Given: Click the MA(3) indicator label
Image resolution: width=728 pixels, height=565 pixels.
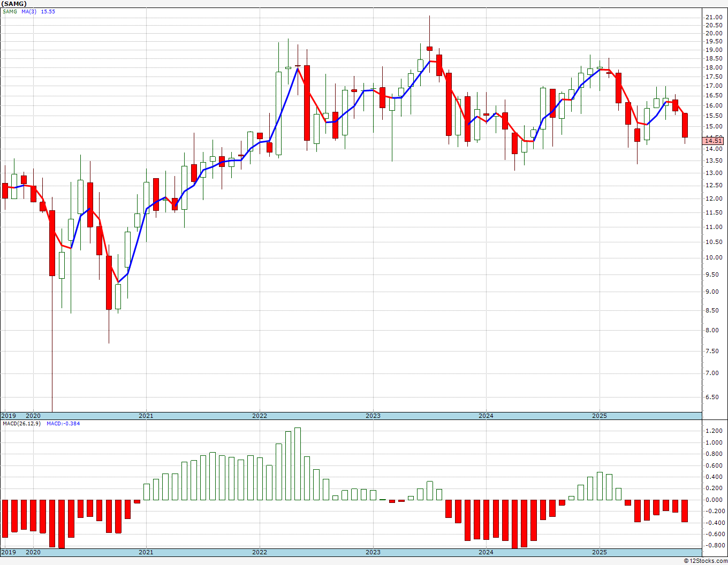Looking at the screenshot, I should 29,11.
